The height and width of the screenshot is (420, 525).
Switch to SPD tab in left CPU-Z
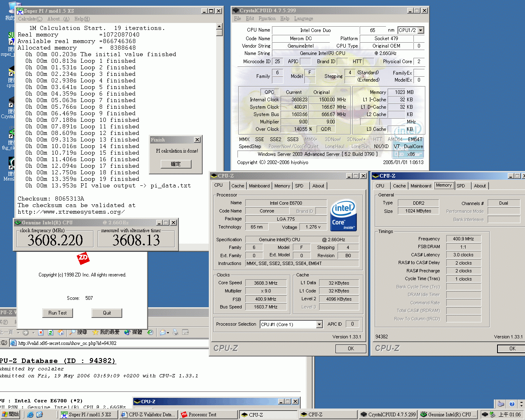point(299,186)
